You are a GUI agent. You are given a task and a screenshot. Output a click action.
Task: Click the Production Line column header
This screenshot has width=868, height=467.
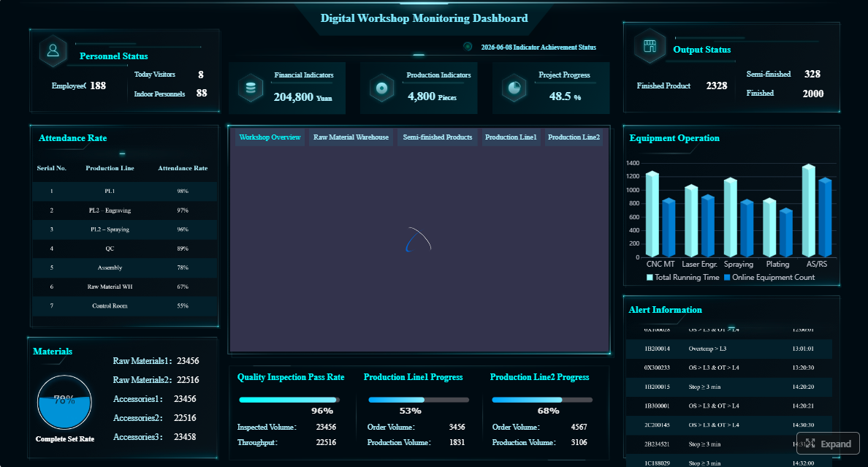click(x=110, y=168)
